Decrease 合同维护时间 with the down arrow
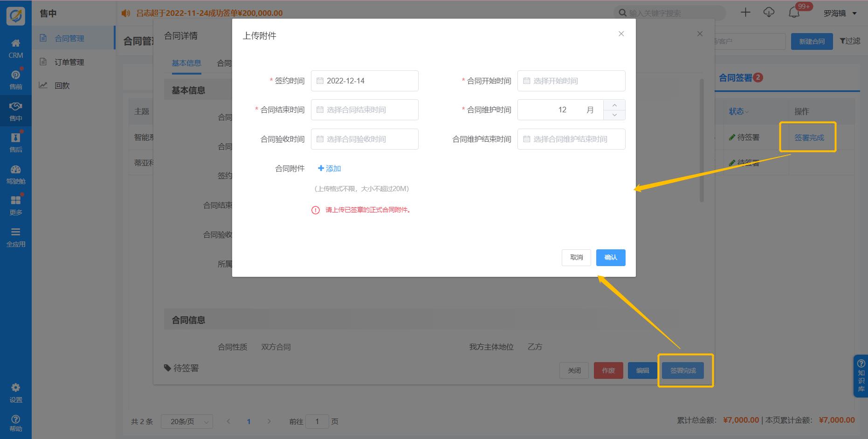This screenshot has width=868, height=439. coord(614,115)
